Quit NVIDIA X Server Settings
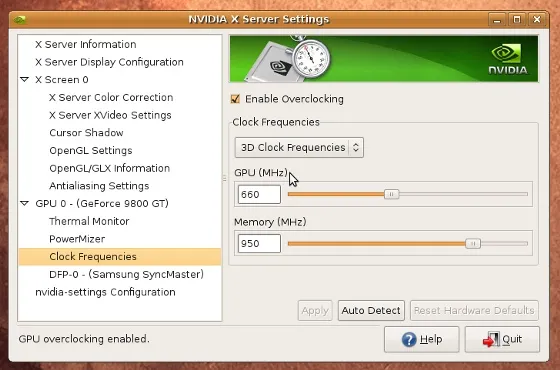The width and height of the screenshot is (560, 370). pyautogui.click(x=502, y=339)
